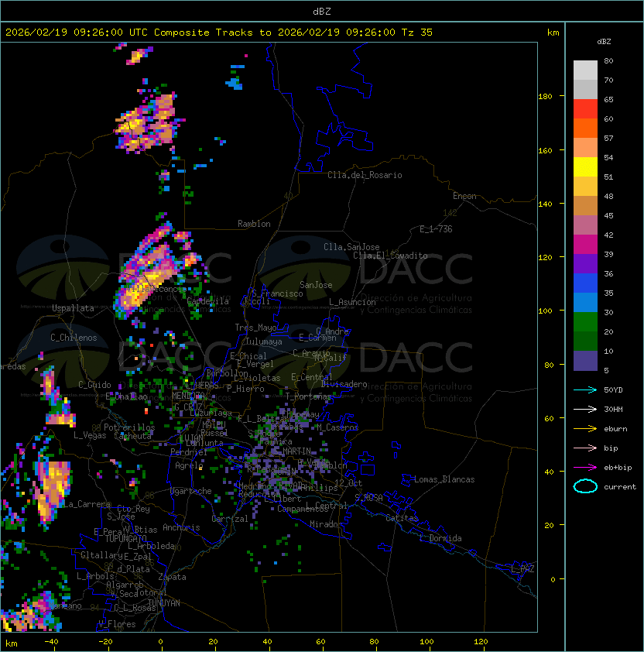Click the '54' value on the dBZ scale
Image resolution: width=644 pixels, height=652 pixels.
click(608, 158)
